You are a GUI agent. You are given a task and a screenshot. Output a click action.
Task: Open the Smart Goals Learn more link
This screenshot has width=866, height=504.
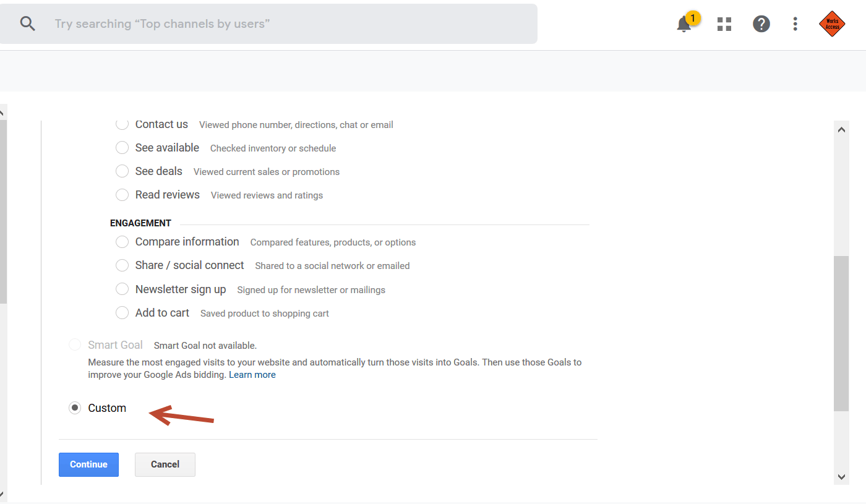tap(252, 374)
